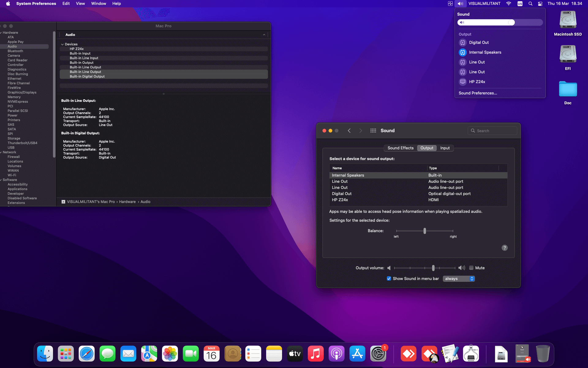Viewport: 588px width, 368px height.
Task: Click the Balance slider handle
Action: [424, 231]
